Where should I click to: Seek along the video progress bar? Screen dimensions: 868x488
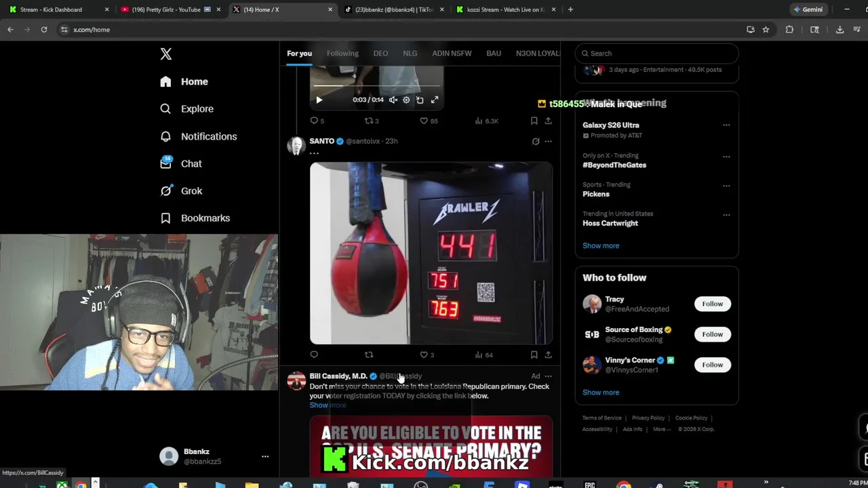(377, 86)
